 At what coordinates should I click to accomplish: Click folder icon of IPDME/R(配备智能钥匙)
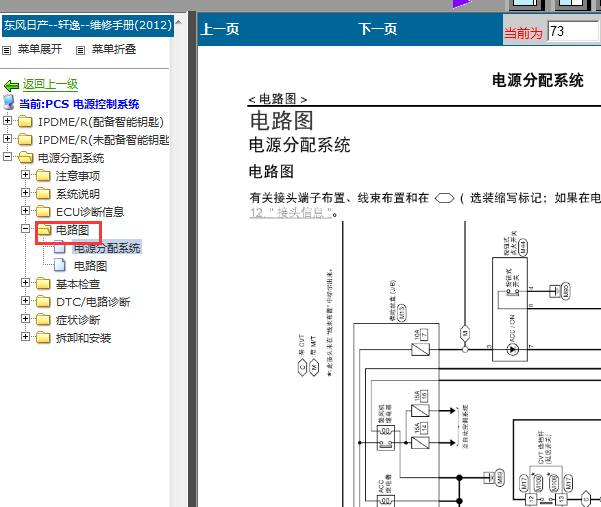point(25,121)
